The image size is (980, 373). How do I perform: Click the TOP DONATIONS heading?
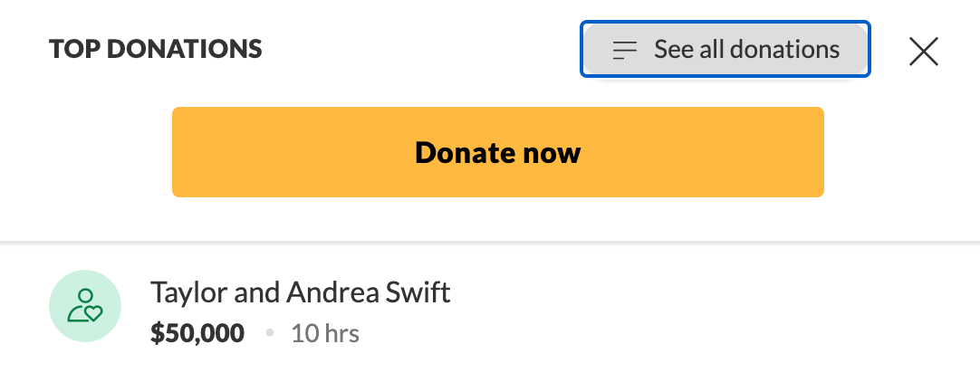point(156,49)
